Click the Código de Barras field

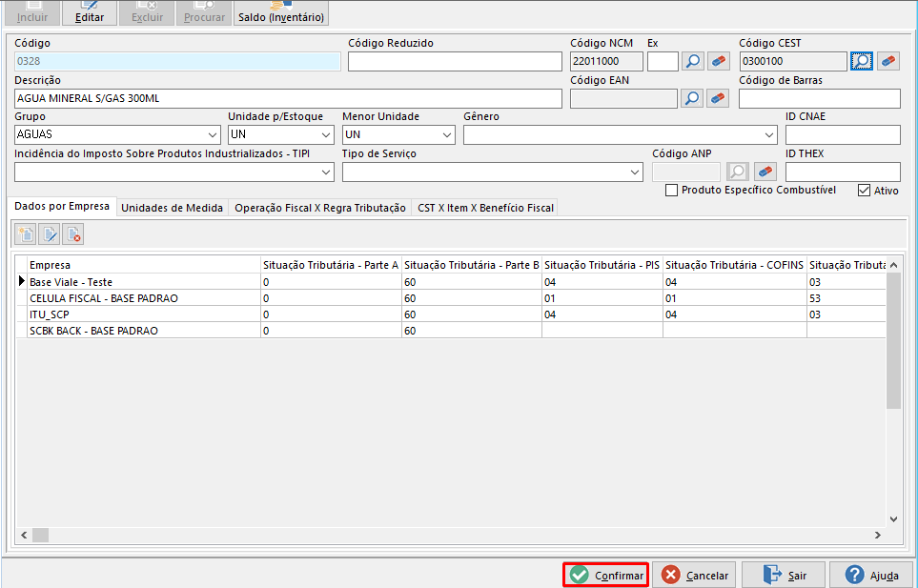[820, 98]
